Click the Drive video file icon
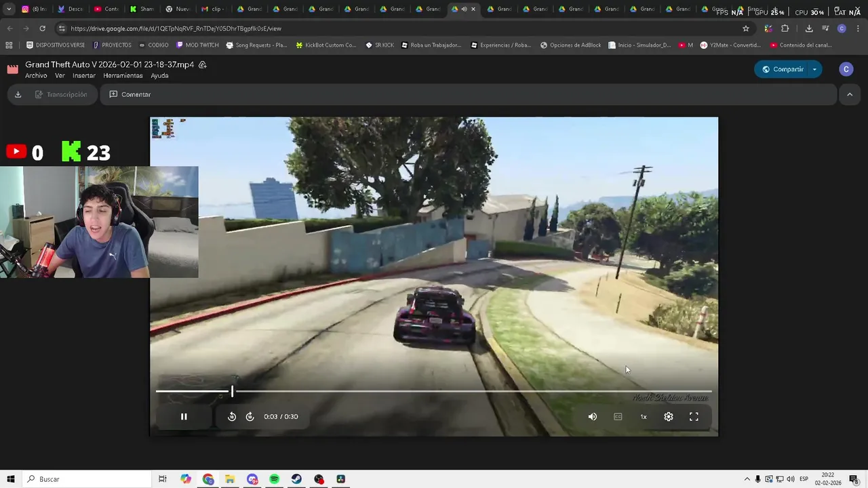The height and width of the screenshot is (488, 868). (x=12, y=69)
